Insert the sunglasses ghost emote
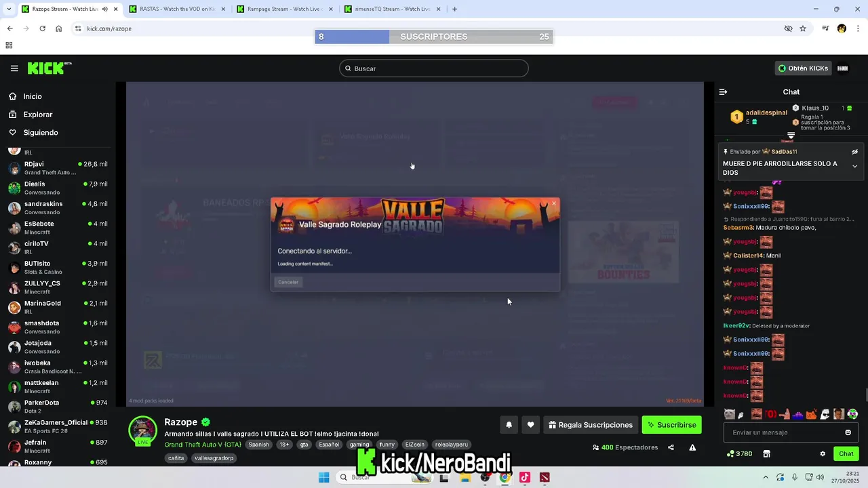Viewport: 868px width, 488px height. (x=825, y=414)
